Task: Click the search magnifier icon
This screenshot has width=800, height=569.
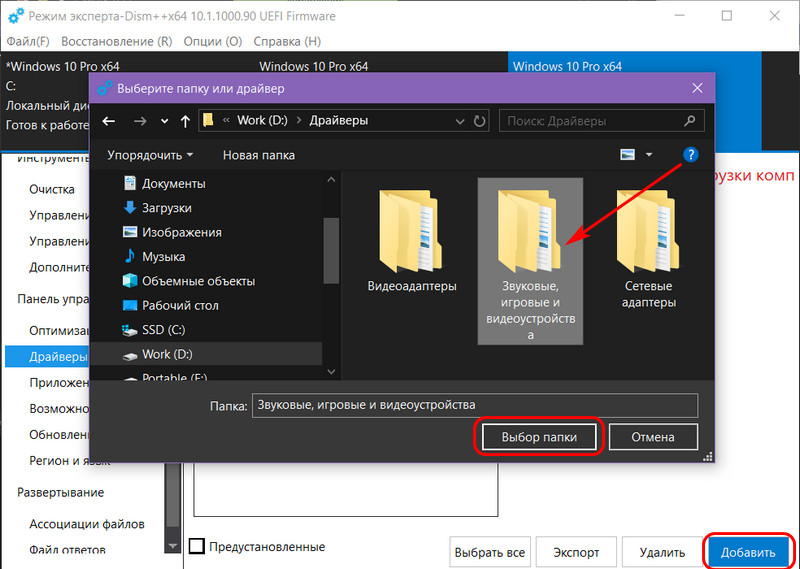Action: (x=689, y=121)
